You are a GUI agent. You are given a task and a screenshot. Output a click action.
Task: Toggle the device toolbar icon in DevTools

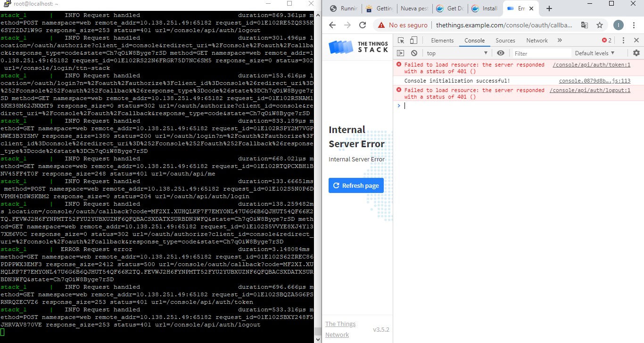(x=413, y=41)
